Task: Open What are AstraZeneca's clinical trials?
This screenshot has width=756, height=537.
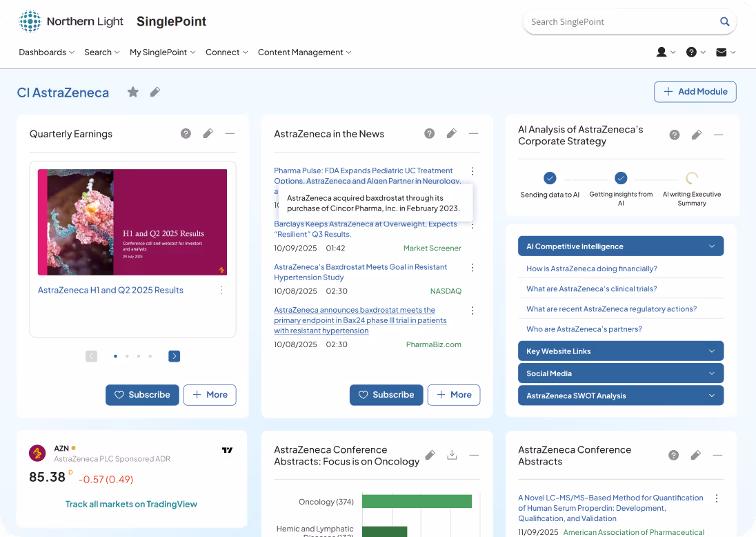Action: pyautogui.click(x=592, y=289)
